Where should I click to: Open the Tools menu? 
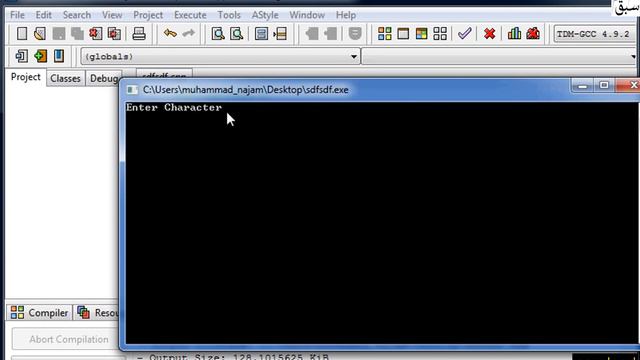point(229,15)
